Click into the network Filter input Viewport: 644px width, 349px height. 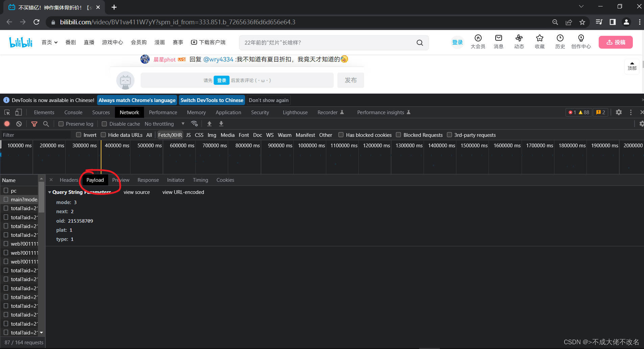point(35,135)
